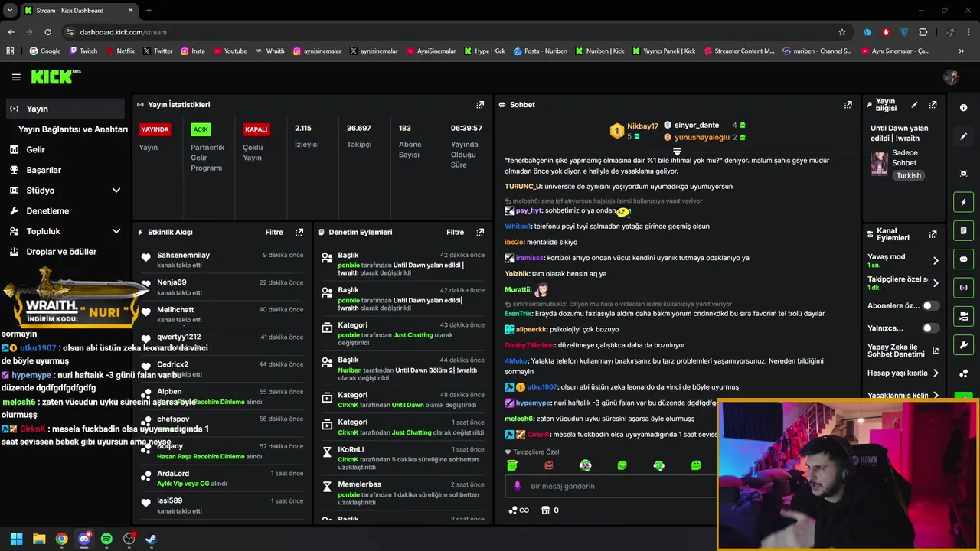Click Sahsenemnilay follow entry

click(222, 259)
